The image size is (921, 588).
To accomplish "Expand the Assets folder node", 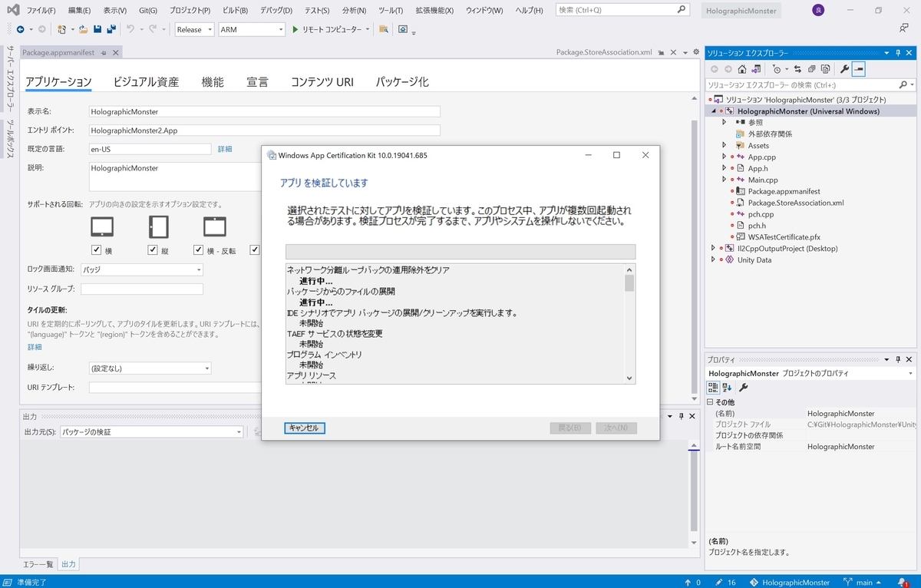I will tap(724, 145).
